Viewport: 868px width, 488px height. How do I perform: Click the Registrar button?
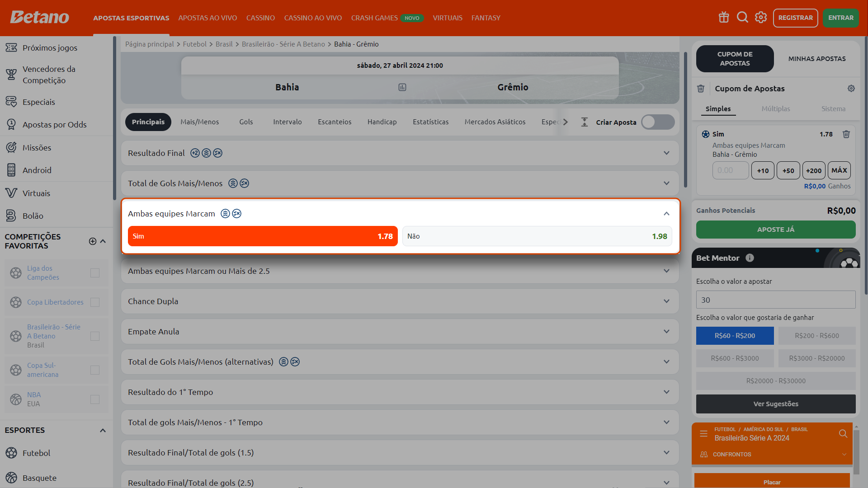click(x=795, y=18)
